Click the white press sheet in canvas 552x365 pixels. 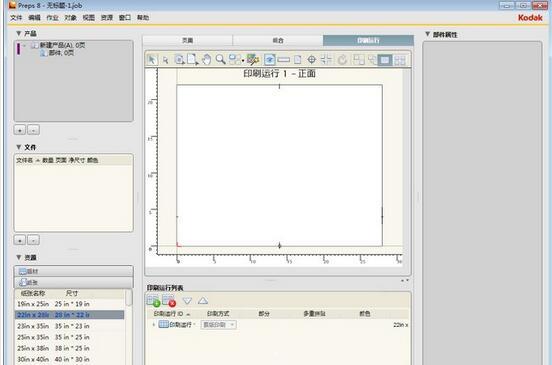click(x=280, y=165)
